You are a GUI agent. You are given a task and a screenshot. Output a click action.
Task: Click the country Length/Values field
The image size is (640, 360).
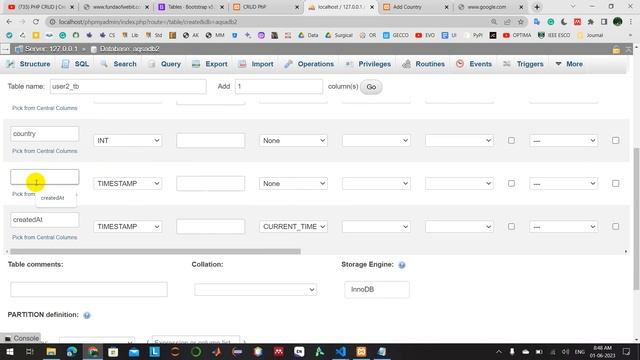[211, 140]
